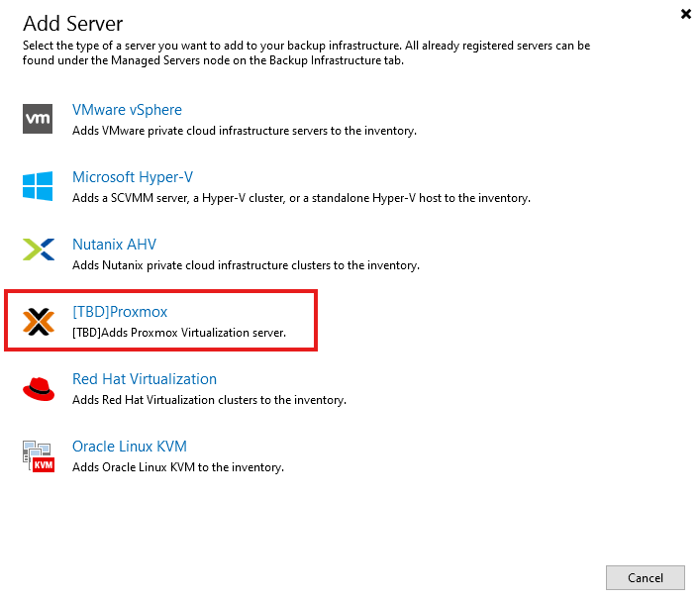
Task: Select the VMware vSphere server type link
Action: pyautogui.click(x=127, y=110)
